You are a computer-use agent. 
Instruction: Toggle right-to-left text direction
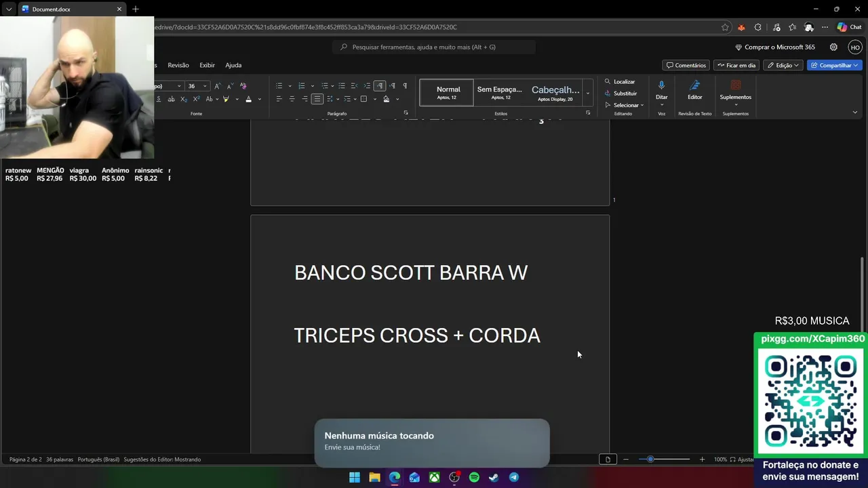(x=392, y=86)
